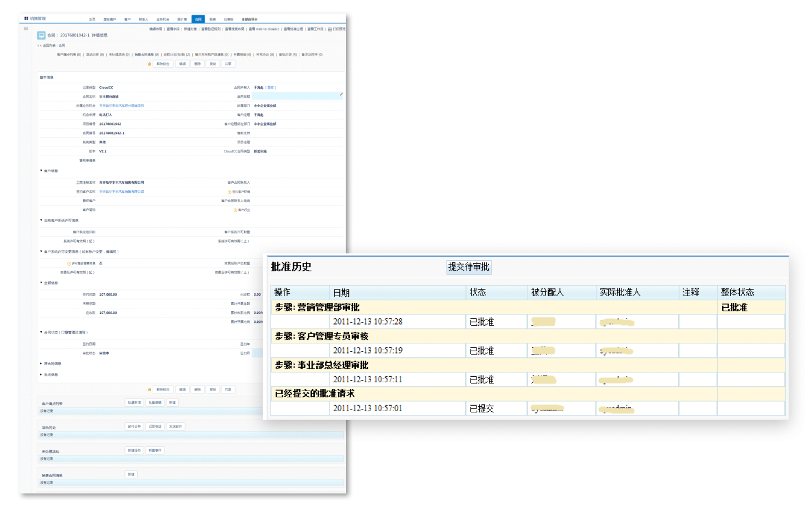
Task: Click 解除锁定 button above 基本信息
Action: pos(163,64)
